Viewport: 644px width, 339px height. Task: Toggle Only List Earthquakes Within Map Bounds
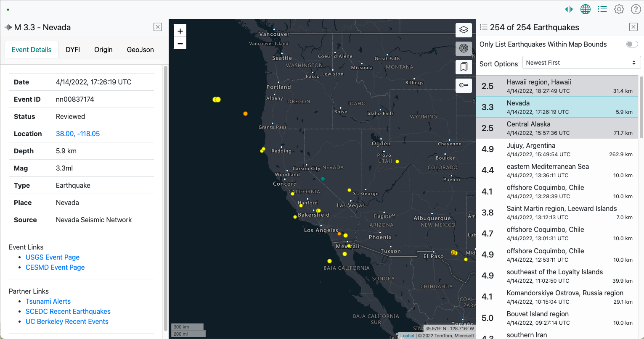tap(632, 44)
